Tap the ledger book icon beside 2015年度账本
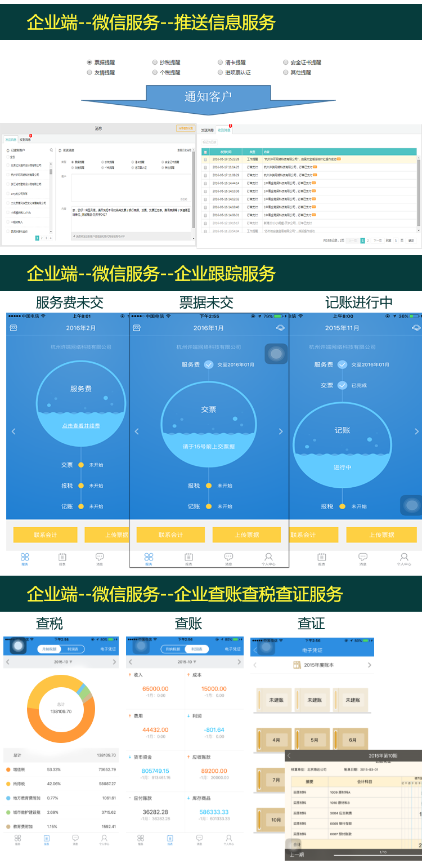The image size is (422, 868). [297, 665]
